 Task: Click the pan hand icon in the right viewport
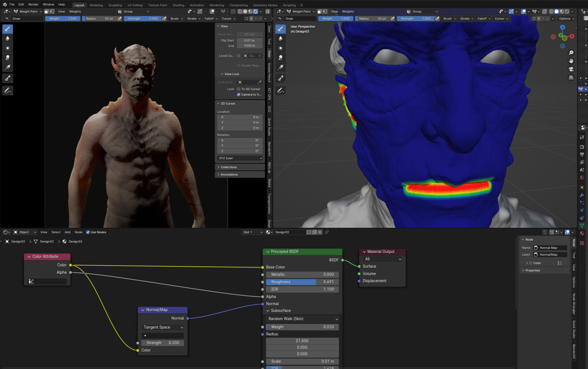[571, 61]
